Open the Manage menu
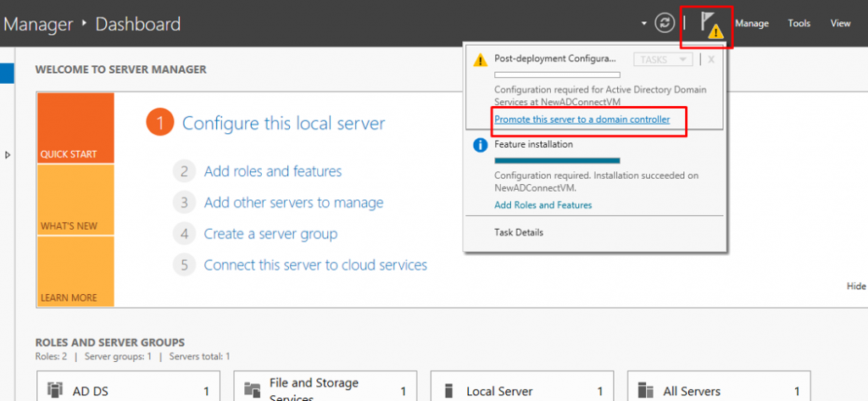The width and height of the screenshot is (868, 401). click(751, 24)
